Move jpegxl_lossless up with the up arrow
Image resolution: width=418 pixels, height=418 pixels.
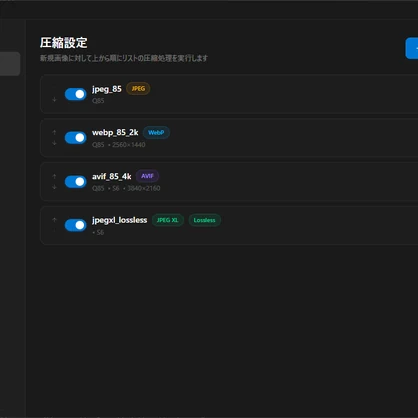[x=54, y=220]
